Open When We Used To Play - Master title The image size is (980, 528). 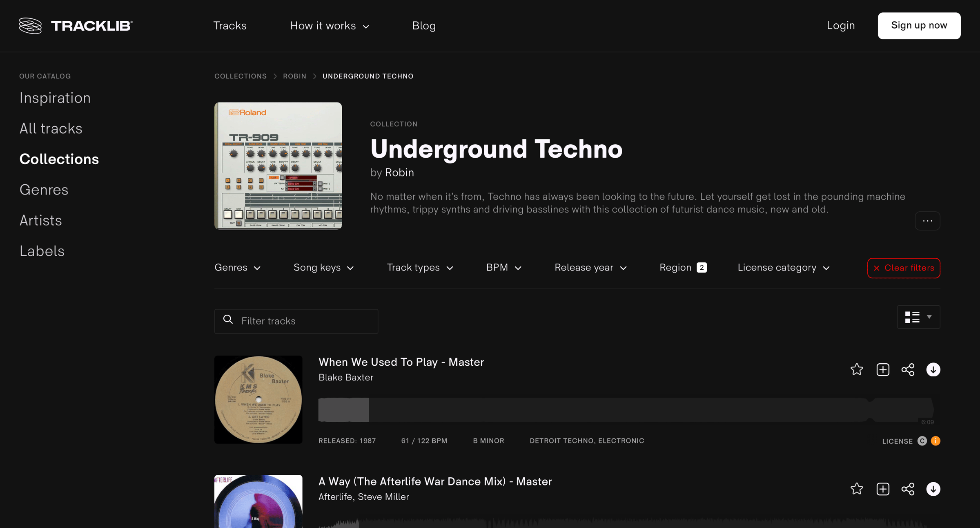click(401, 362)
